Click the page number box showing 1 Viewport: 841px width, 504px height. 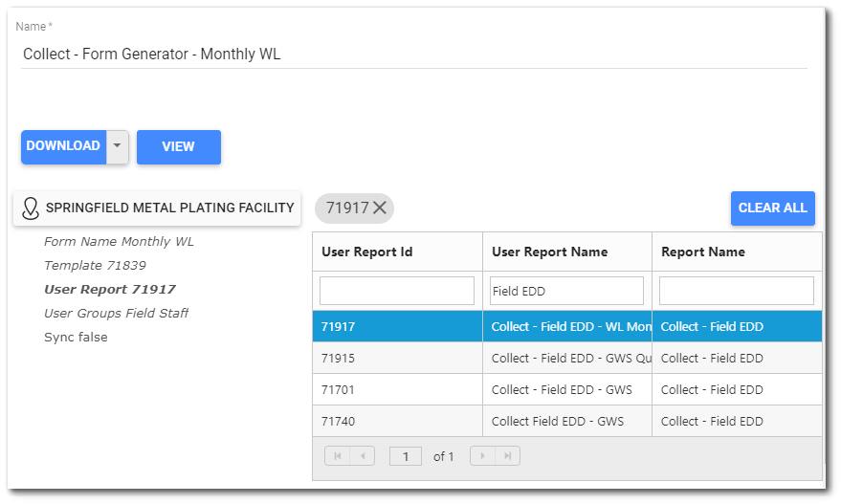pyautogui.click(x=406, y=456)
